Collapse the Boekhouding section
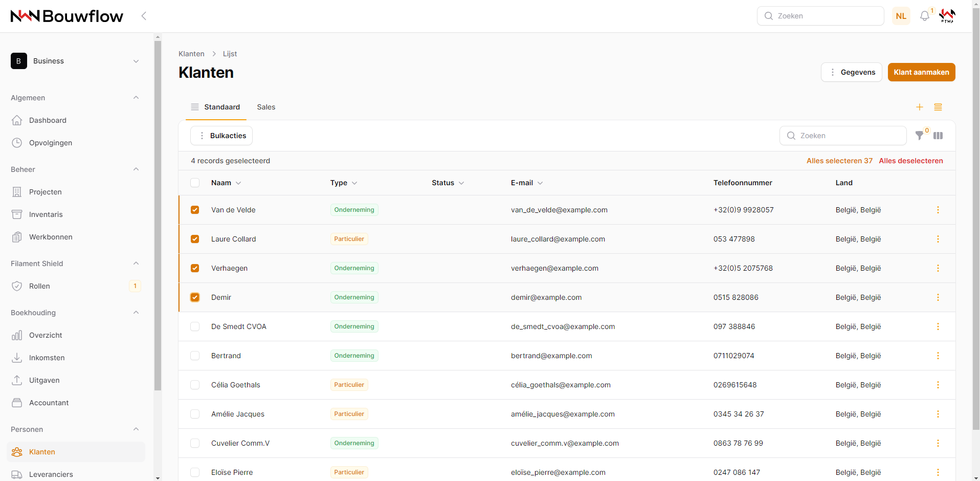Viewport: 980px width, 481px height. tap(136, 313)
